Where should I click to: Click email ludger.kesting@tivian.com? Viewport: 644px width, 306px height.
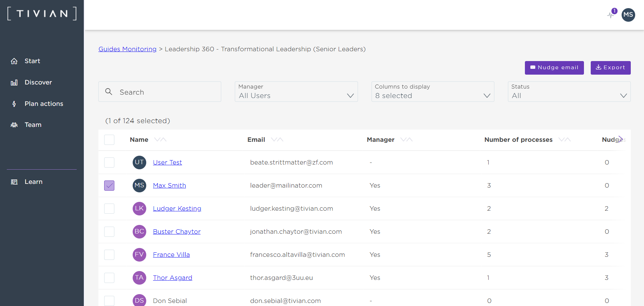click(x=291, y=209)
